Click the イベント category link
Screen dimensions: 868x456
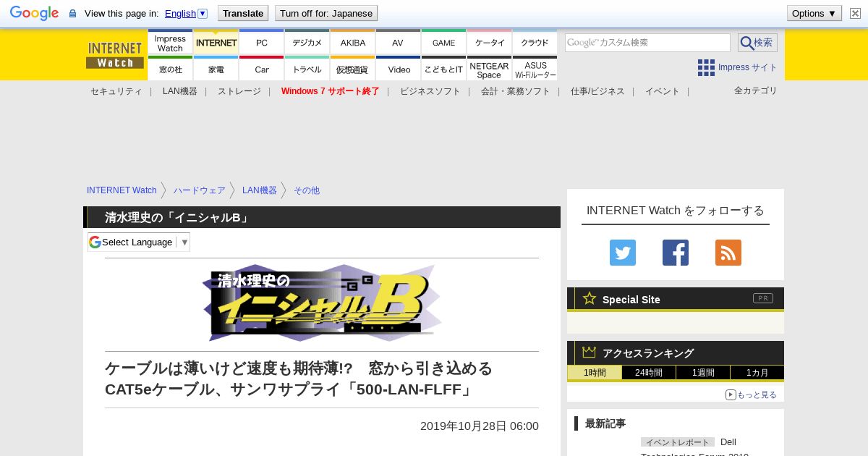(663, 91)
